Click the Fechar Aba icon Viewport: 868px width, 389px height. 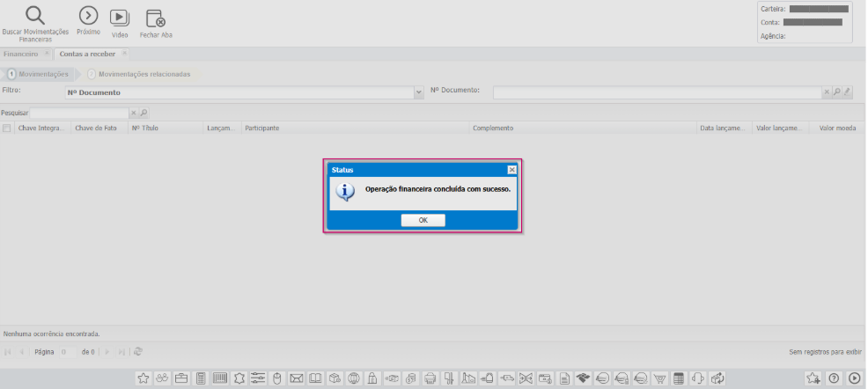pos(155,17)
